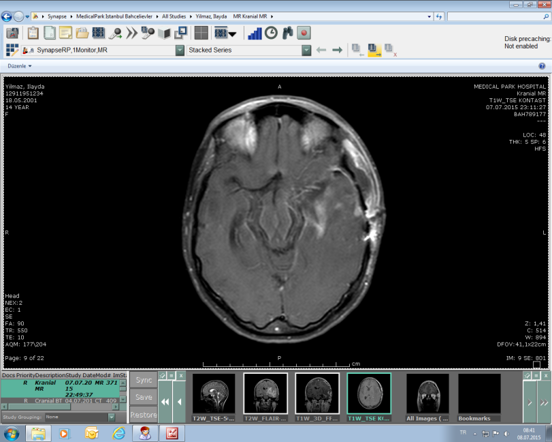Click the image and microphone toolbar icon
Screen dimensions: 552x442
coord(148,33)
